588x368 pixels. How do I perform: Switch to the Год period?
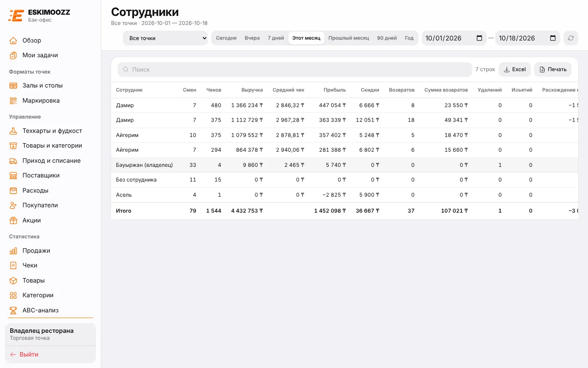pos(409,38)
